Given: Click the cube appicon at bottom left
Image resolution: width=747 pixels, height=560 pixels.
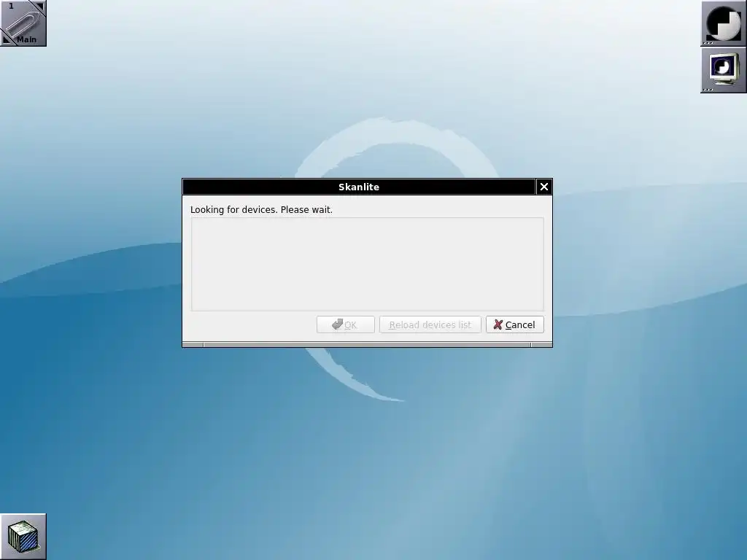Looking at the screenshot, I should pyautogui.click(x=23, y=536).
